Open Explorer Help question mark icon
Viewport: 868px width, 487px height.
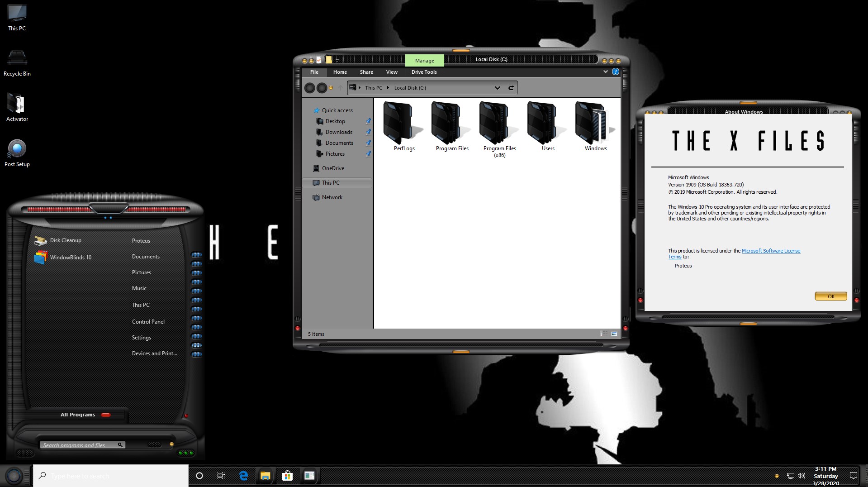[x=616, y=72]
